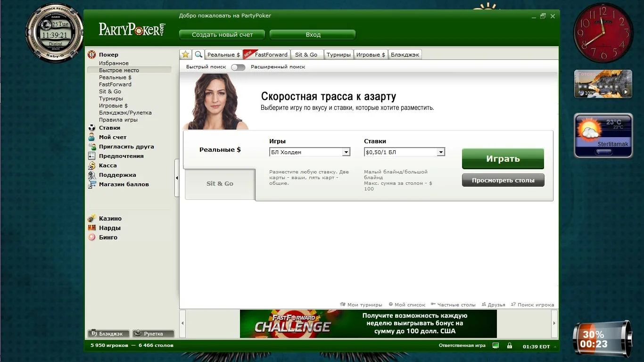Click the Рулетка button at sidebar bottom

click(153, 334)
